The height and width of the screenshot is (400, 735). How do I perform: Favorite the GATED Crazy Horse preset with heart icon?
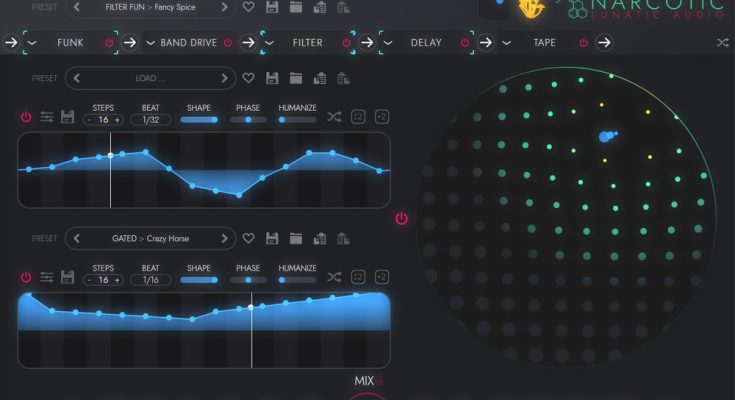(x=248, y=239)
